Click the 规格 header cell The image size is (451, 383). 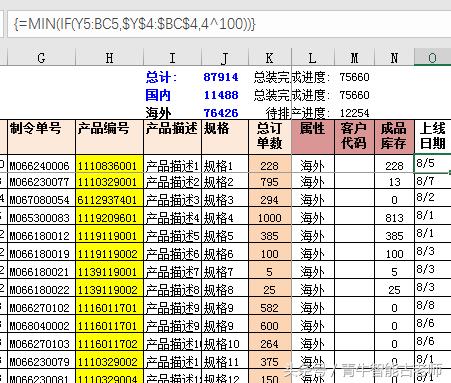coord(225,137)
